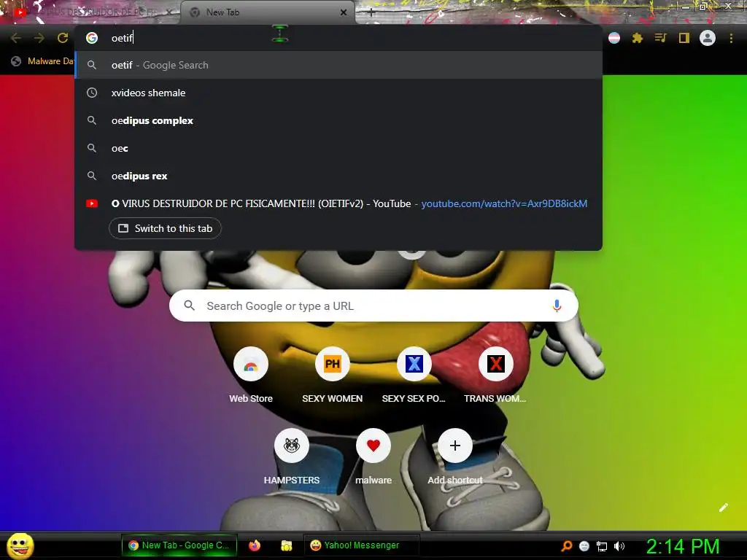
Task: Open the profile avatar menu
Action: point(708,38)
